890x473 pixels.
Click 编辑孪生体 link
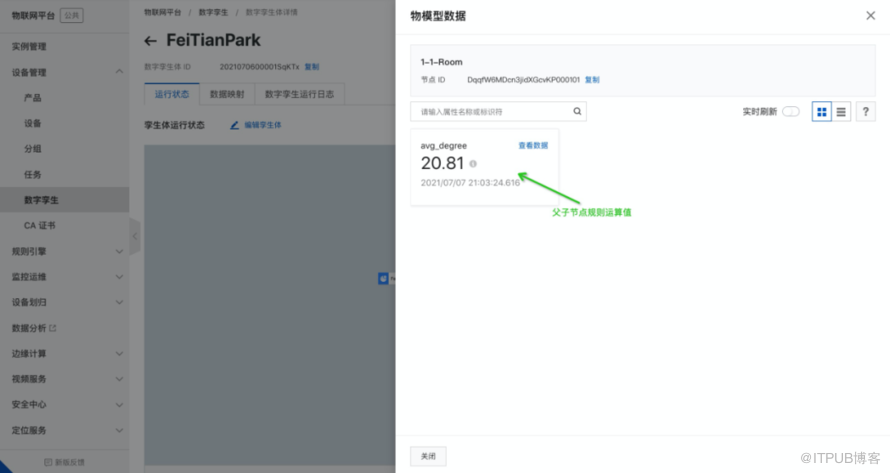(x=262, y=125)
